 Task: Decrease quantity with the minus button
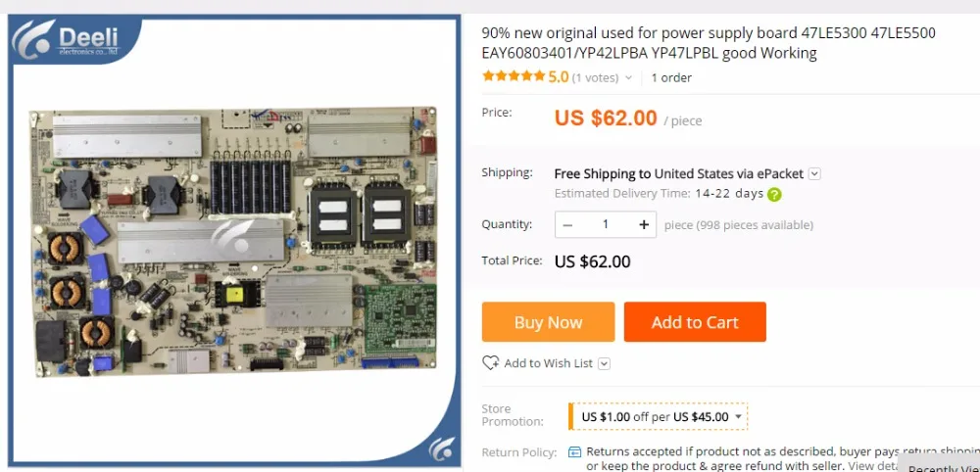pos(567,224)
